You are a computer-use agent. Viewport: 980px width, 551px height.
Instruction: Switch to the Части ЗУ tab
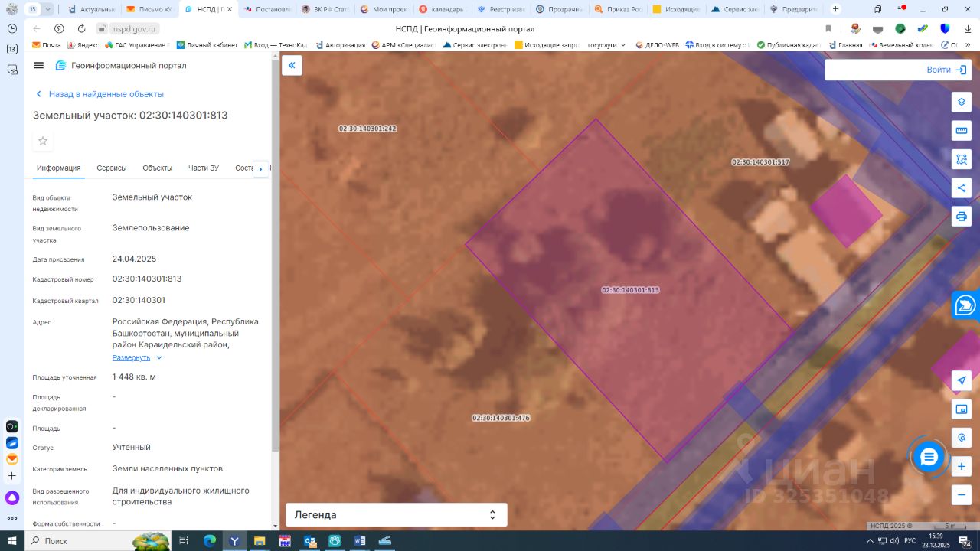click(204, 168)
